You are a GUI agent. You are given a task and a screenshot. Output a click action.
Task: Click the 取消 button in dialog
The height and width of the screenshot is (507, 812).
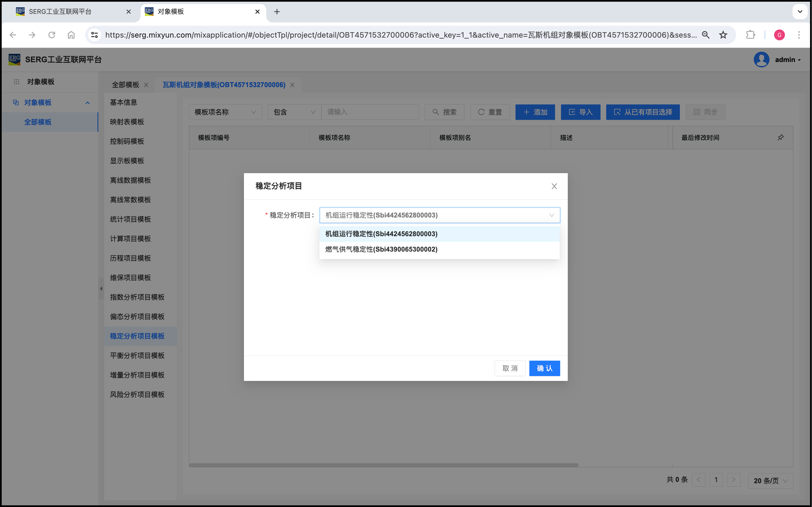click(x=510, y=368)
